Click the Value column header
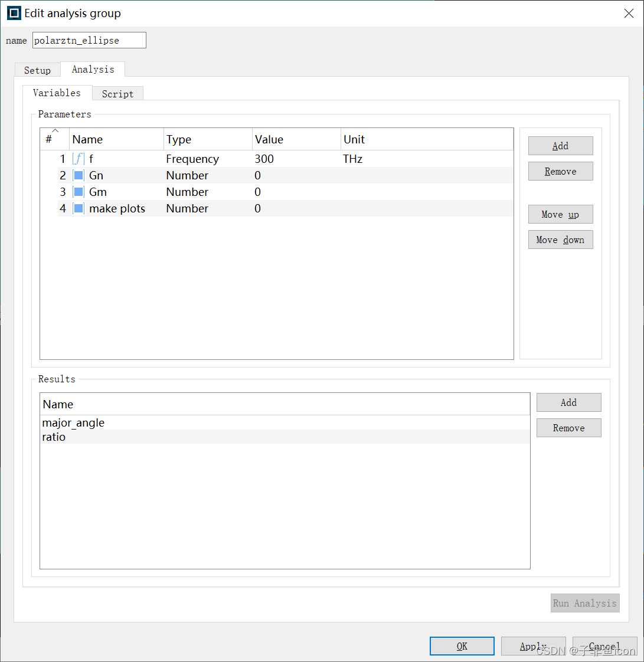This screenshot has height=662, width=644. coord(296,139)
